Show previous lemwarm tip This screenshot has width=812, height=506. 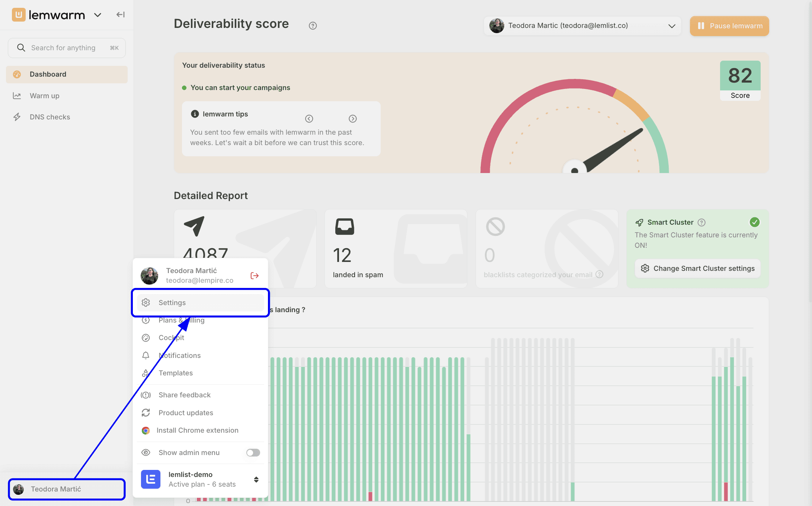click(x=309, y=118)
